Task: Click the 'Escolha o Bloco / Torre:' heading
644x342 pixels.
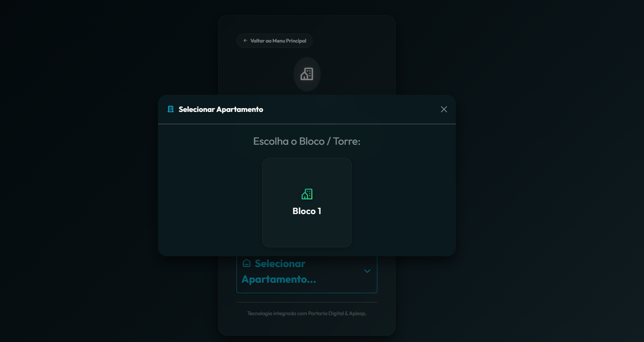Action: coord(307,141)
